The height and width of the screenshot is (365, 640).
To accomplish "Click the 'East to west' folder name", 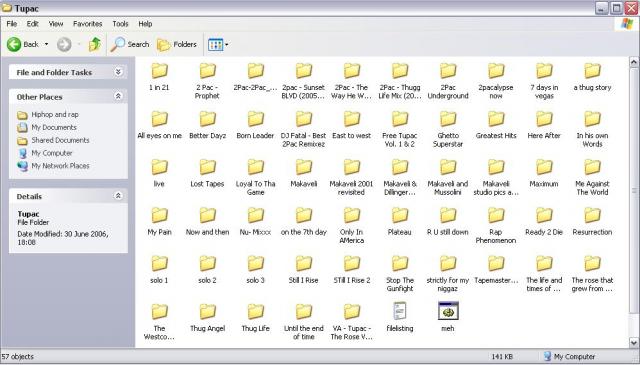I will (351, 136).
